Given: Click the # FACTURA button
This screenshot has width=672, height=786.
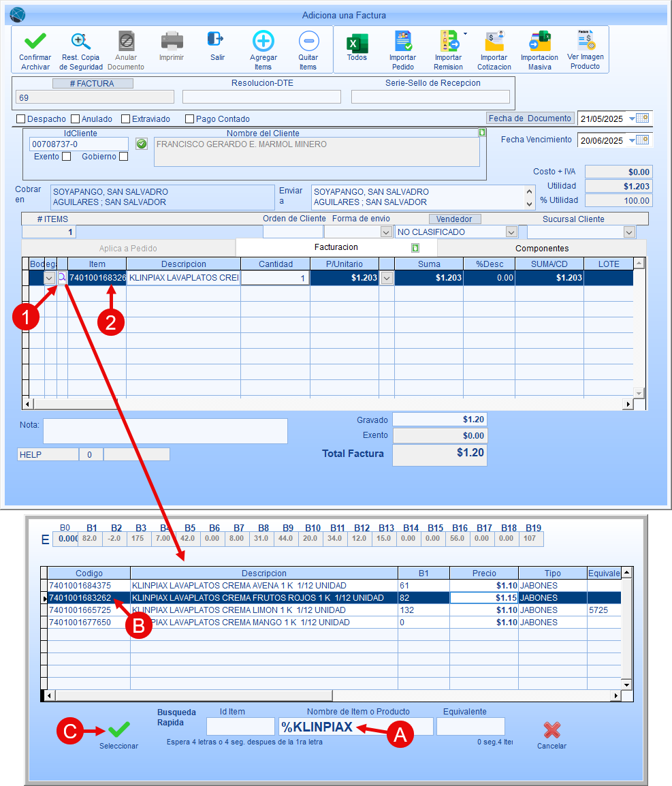Looking at the screenshot, I should click(x=93, y=83).
